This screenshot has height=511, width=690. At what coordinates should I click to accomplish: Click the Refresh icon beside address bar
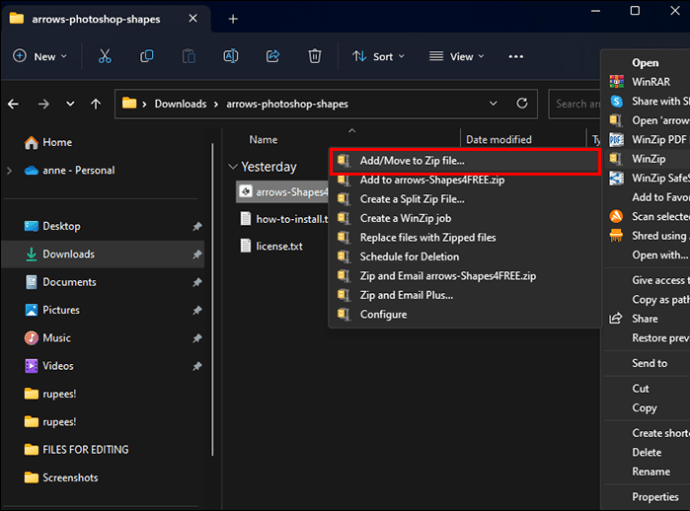click(522, 103)
